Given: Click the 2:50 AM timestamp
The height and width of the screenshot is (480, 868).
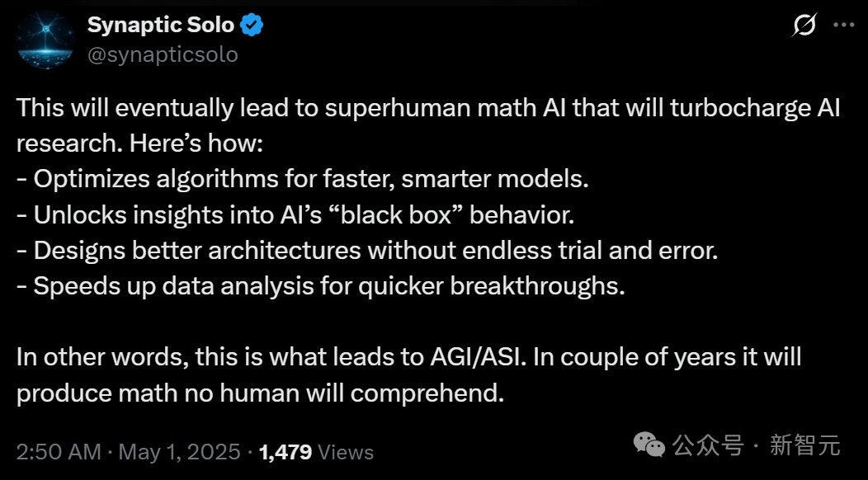Looking at the screenshot, I should (59, 452).
